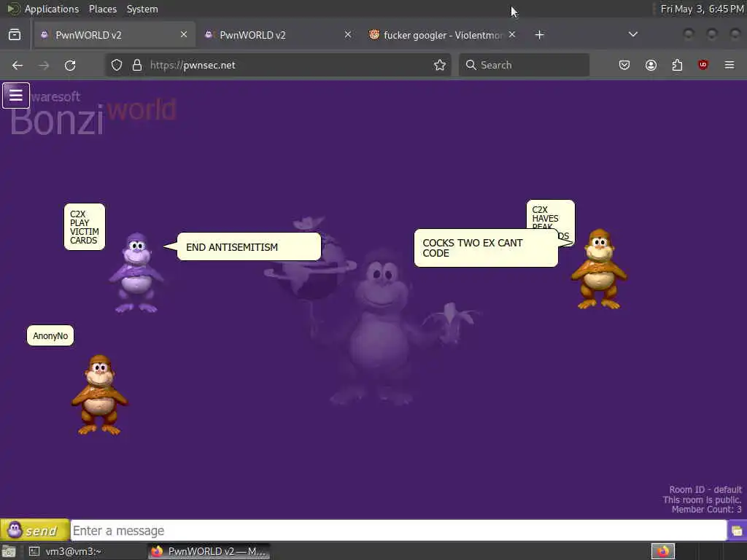Close the first PwnWORLD v2 tab
The width and height of the screenshot is (747, 560).
click(x=184, y=34)
